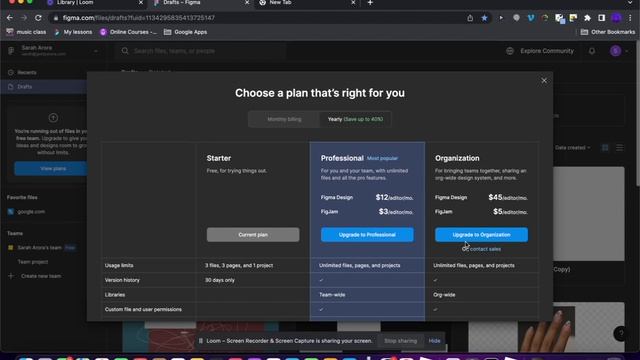Open Online Courses bookmark
The image size is (640, 360).
[x=129, y=32]
